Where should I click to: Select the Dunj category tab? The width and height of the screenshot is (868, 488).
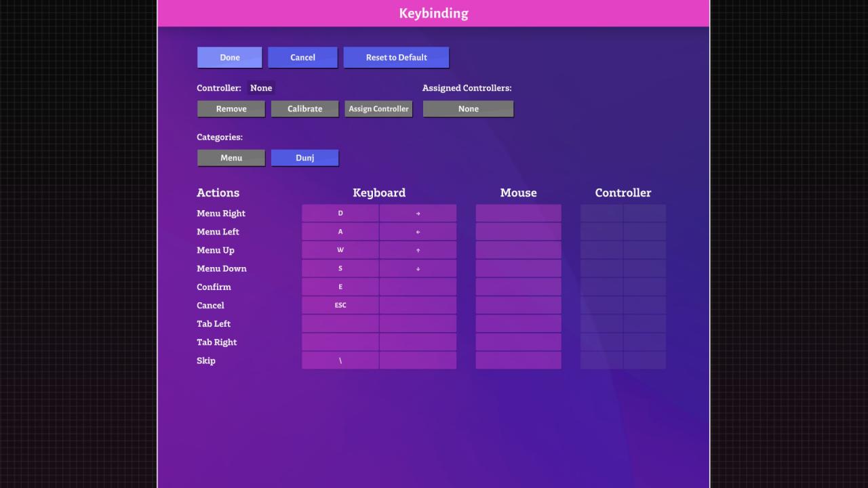click(x=304, y=158)
